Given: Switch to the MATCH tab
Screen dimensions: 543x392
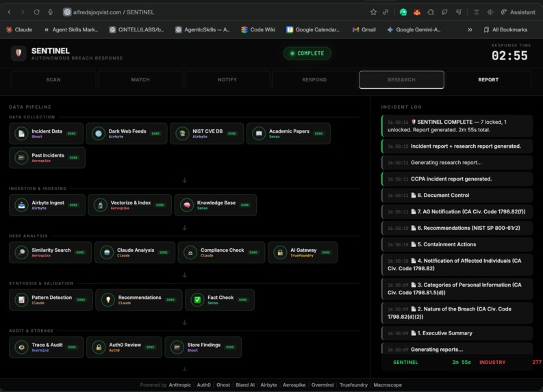Looking at the screenshot, I should 140,80.
